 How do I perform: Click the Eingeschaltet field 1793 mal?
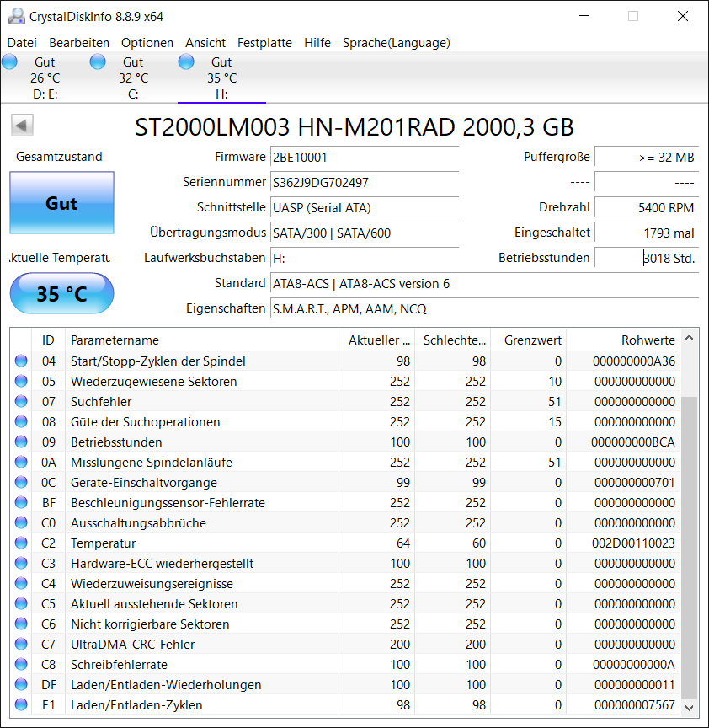(647, 233)
